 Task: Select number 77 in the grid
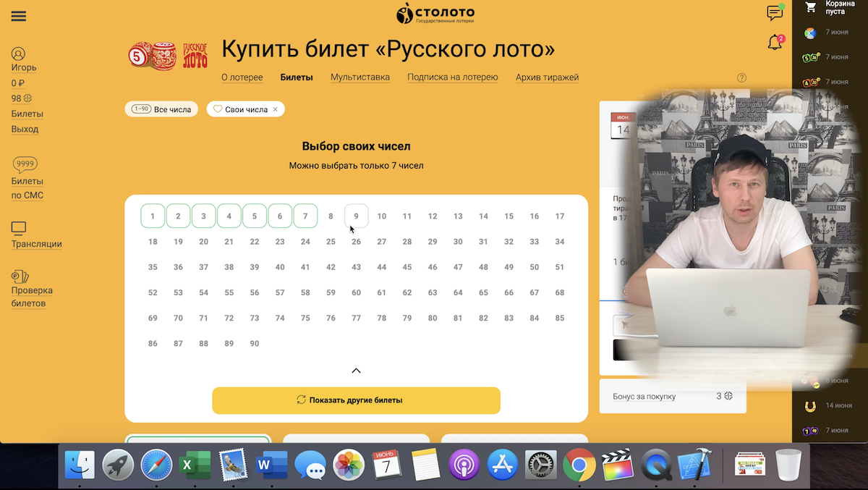(x=356, y=318)
